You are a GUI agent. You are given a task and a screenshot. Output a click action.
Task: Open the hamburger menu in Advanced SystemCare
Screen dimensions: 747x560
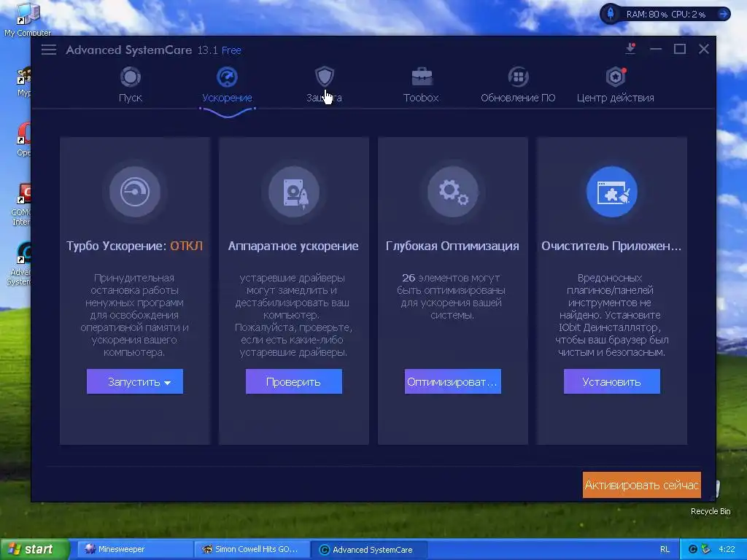click(49, 50)
